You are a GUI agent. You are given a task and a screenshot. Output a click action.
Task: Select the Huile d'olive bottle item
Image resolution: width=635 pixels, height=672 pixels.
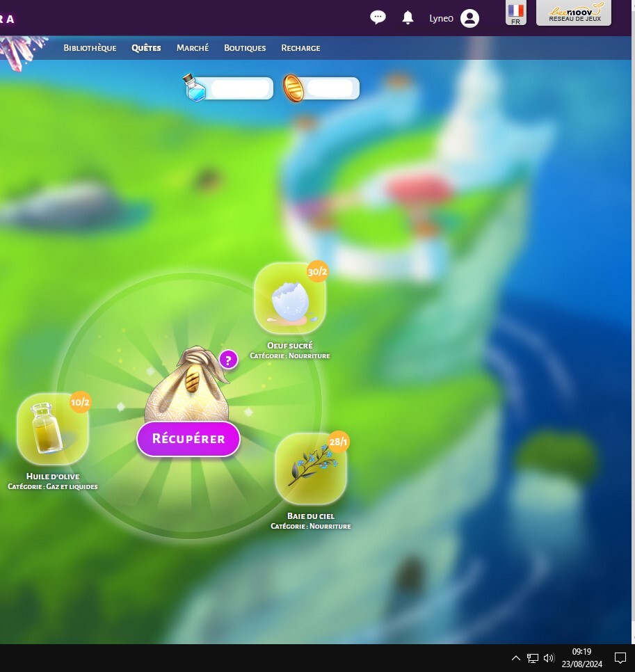point(53,429)
